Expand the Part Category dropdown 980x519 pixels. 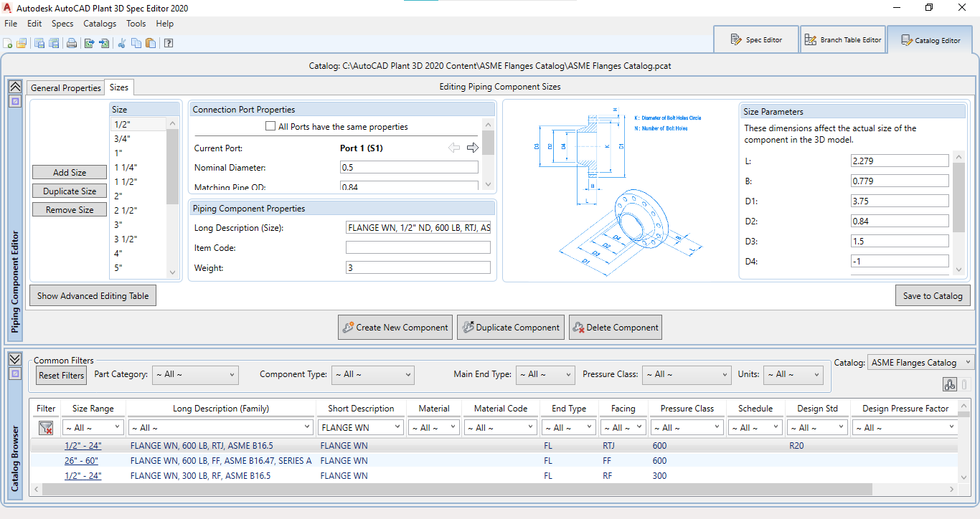194,374
